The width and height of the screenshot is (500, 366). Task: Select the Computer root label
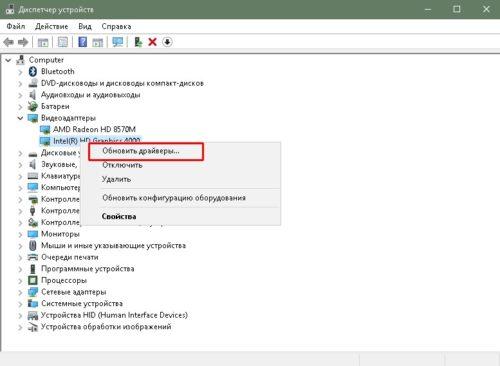(x=46, y=60)
